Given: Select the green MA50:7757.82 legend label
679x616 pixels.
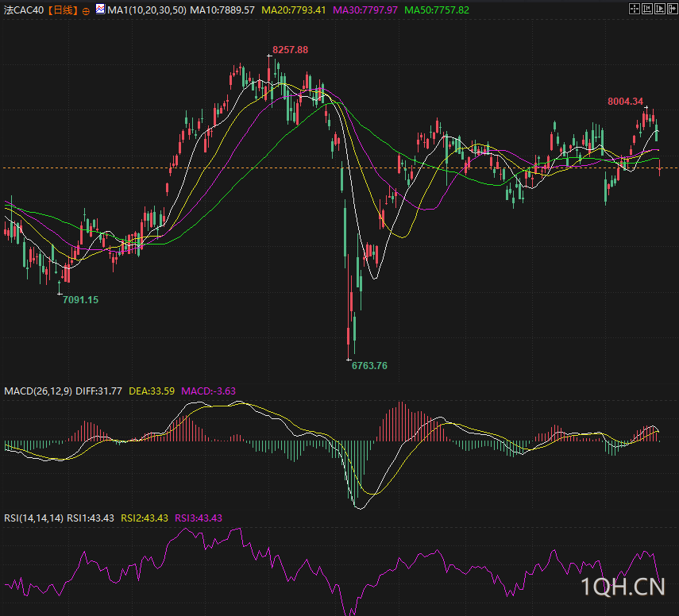Looking at the screenshot, I should pyautogui.click(x=436, y=10).
